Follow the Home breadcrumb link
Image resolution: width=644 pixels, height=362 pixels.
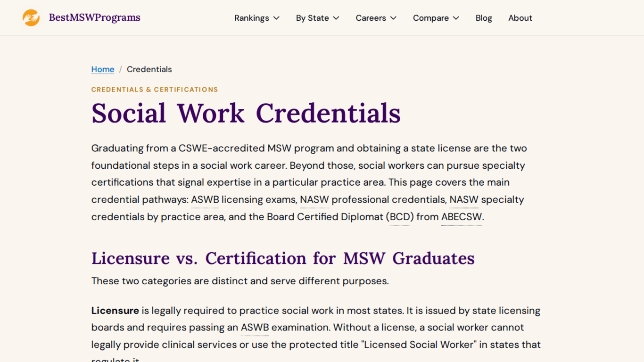[x=103, y=69]
